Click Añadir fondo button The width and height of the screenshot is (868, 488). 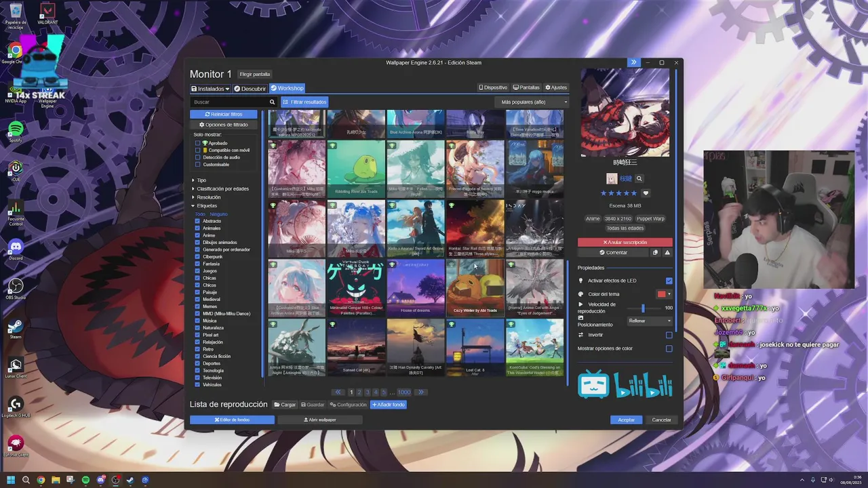pyautogui.click(x=389, y=405)
